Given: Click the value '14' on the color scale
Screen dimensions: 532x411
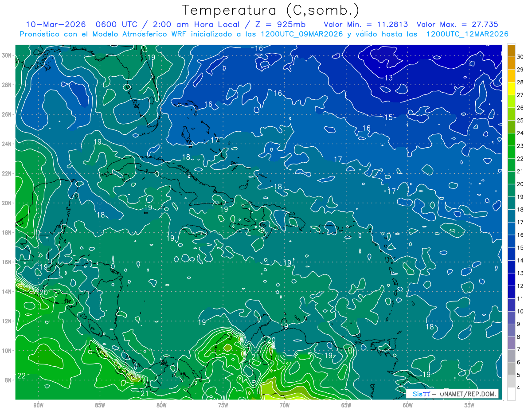Looking at the screenshot, I should tap(520, 261).
